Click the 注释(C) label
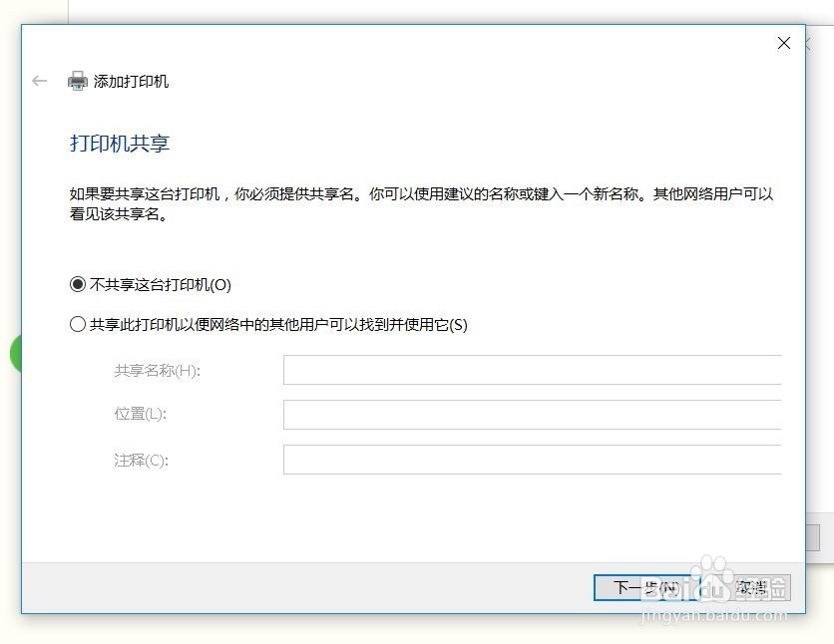This screenshot has height=644, width=834. point(141,461)
